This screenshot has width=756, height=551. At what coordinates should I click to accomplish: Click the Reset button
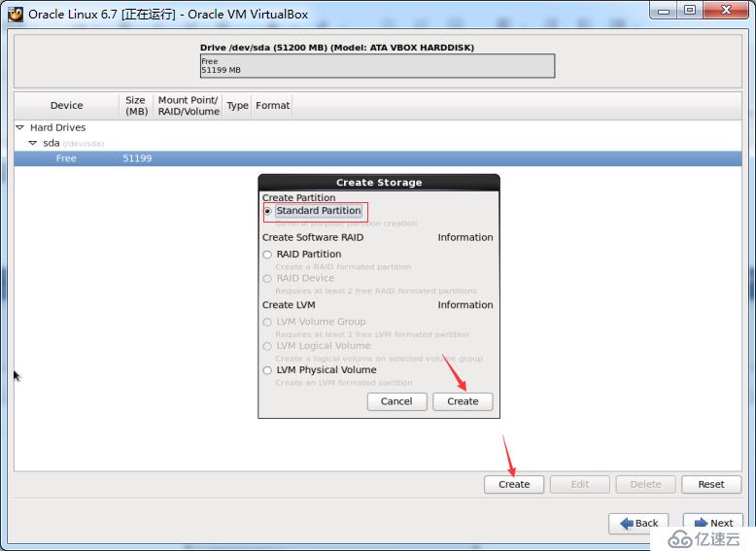pos(711,485)
